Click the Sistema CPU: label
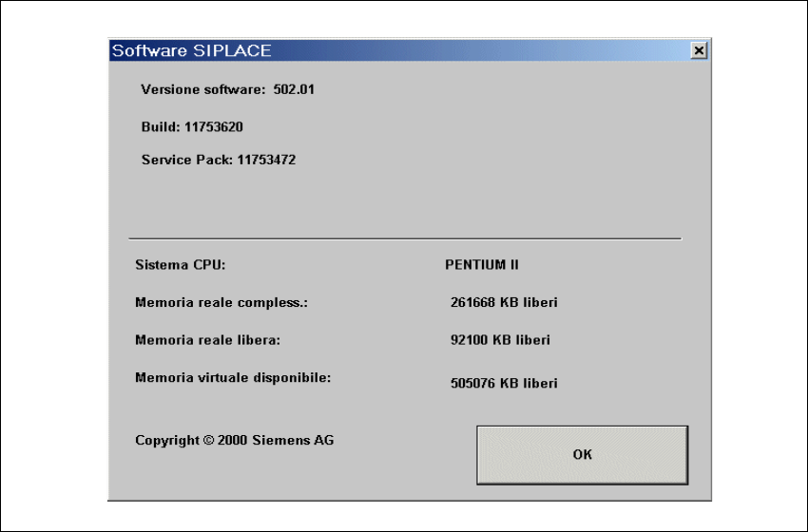 (181, 265)
